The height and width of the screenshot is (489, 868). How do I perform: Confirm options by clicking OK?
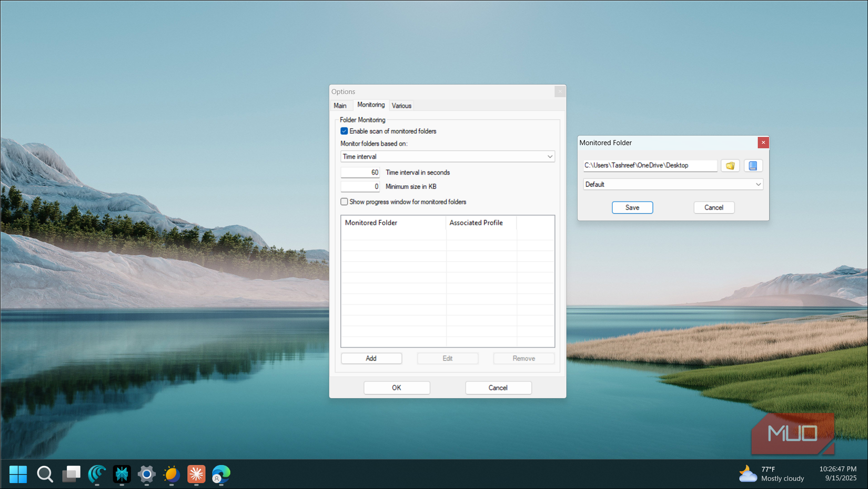pyautogui.click(x=397, y=387)
